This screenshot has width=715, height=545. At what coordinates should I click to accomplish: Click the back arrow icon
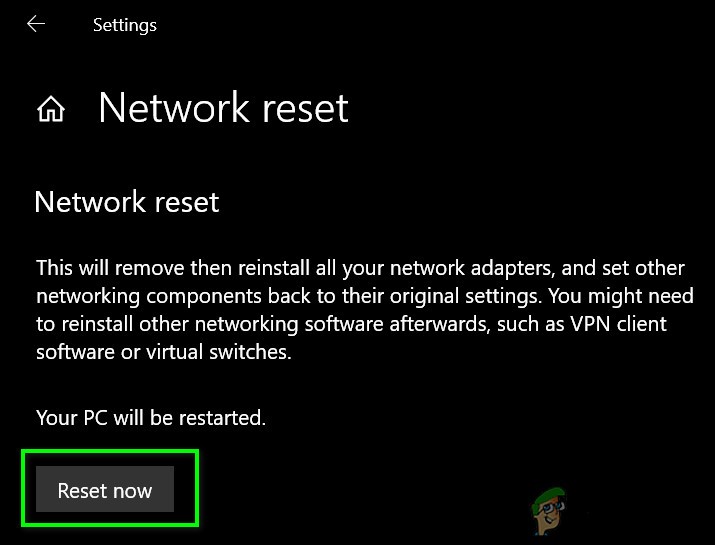(36, 24)
